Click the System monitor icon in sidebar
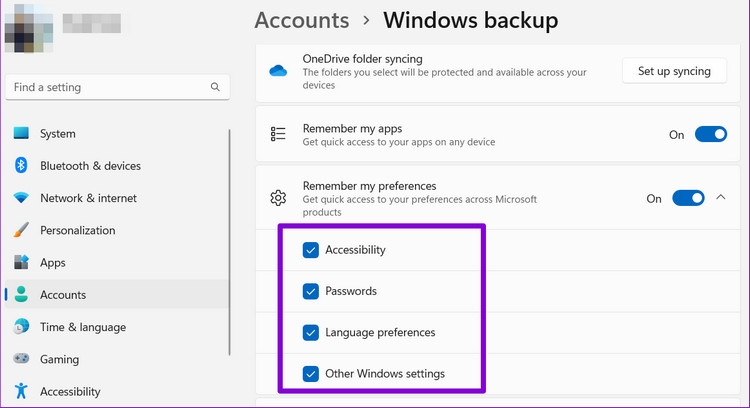750x408 pixels. click(x=21, y=133)
